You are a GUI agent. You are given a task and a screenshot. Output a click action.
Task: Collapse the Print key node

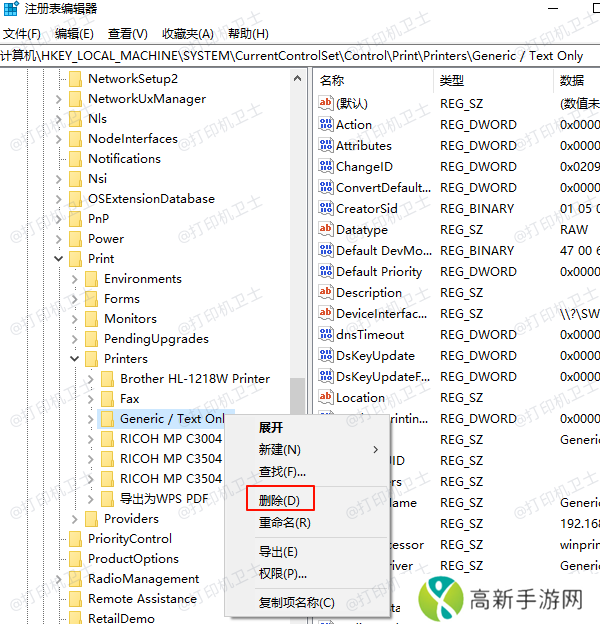point(59,259)
